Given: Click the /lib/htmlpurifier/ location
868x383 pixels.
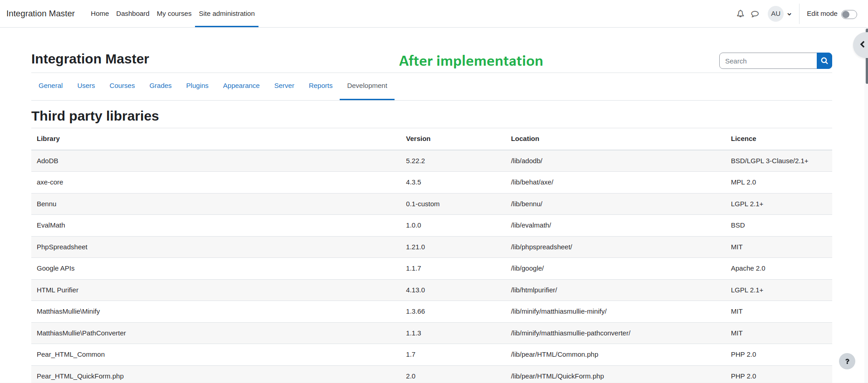Looking at the screenshot, I should 534,290.
